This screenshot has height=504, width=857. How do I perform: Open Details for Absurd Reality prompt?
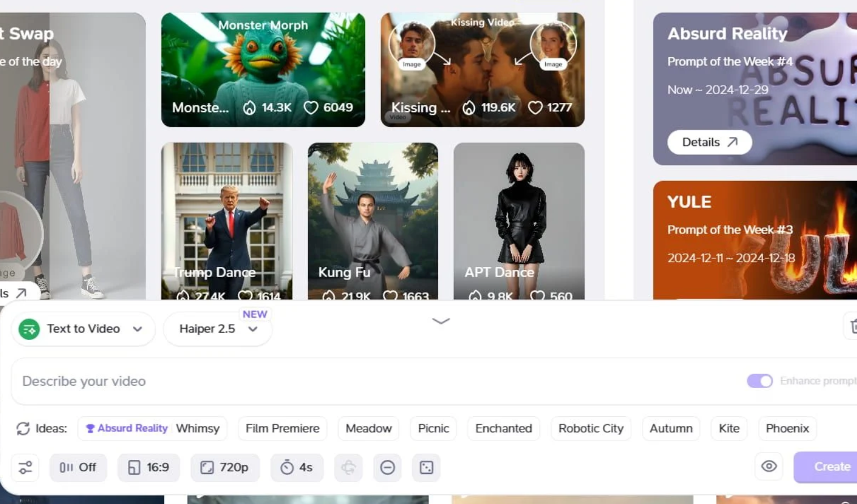[709, 143]
